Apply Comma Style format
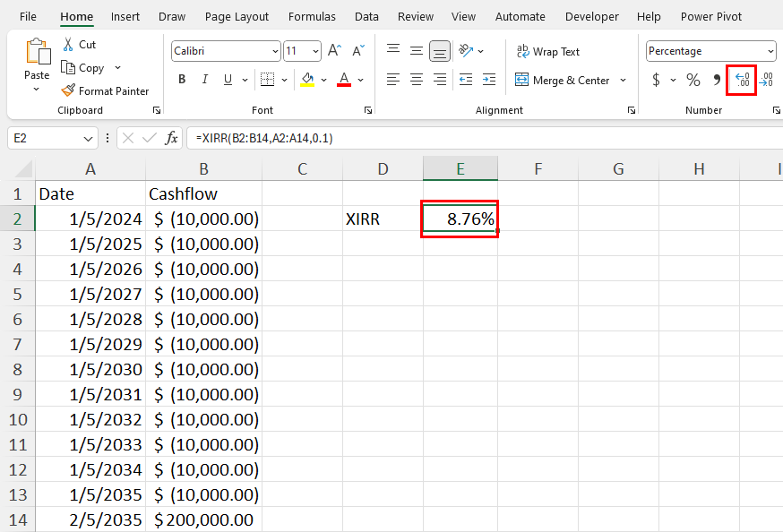This screenshot has height=532, width=783. [717, 80]
